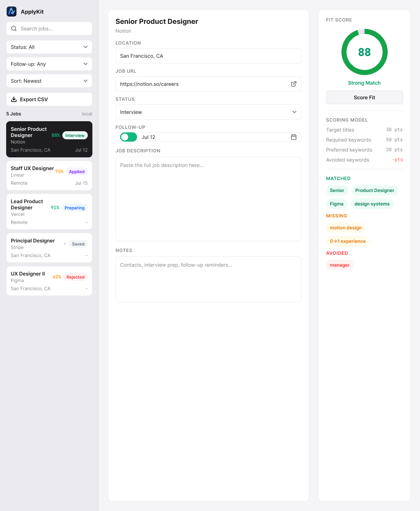Click the Job URL input field
This screenshot has width=420, height=511.
click(208, 84)
